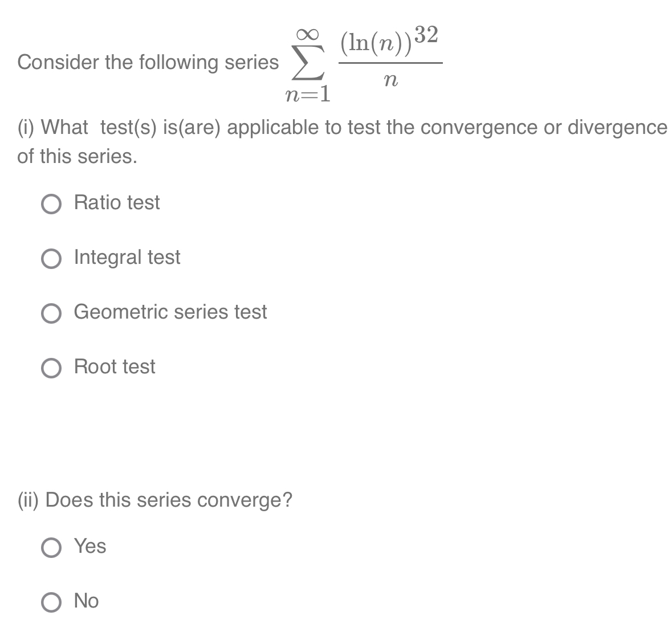Select the Integral test radio button
The height and width of the screenshot is (644, 672).
pos(52,259)
